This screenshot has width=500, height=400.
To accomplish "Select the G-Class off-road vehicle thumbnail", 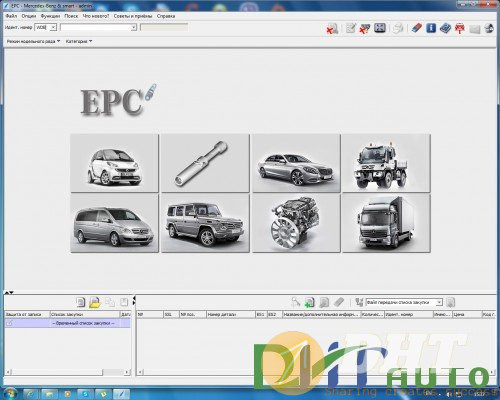I will (205, 224).
